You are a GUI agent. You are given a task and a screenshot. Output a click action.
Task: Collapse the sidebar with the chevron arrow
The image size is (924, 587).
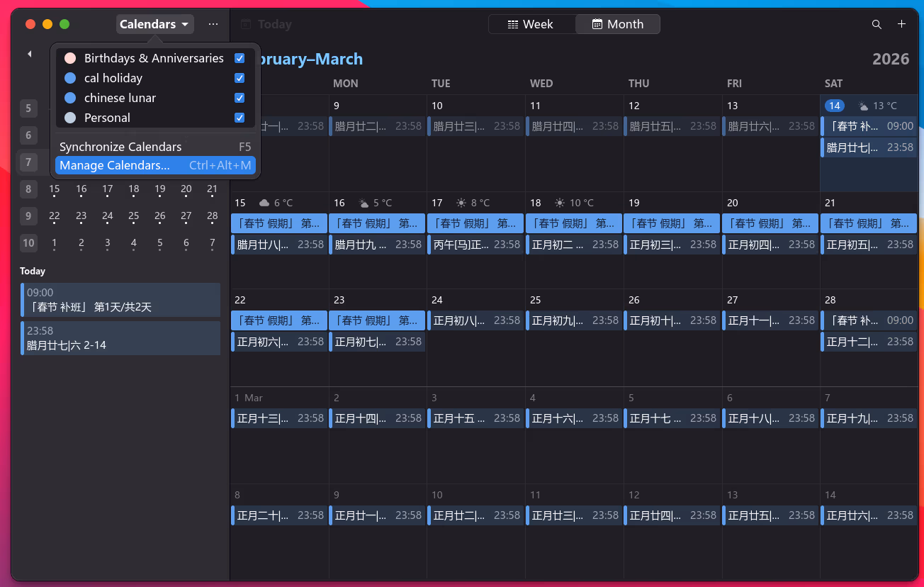point(29,53)
